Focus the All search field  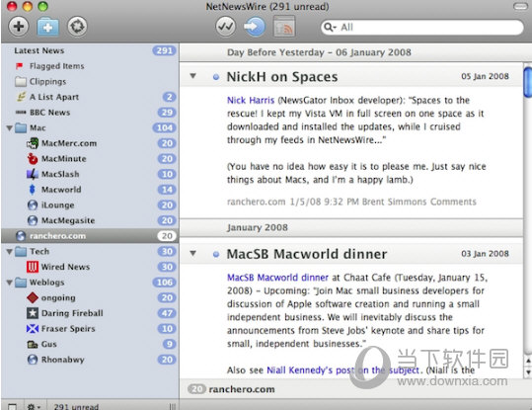click(422, 28)
